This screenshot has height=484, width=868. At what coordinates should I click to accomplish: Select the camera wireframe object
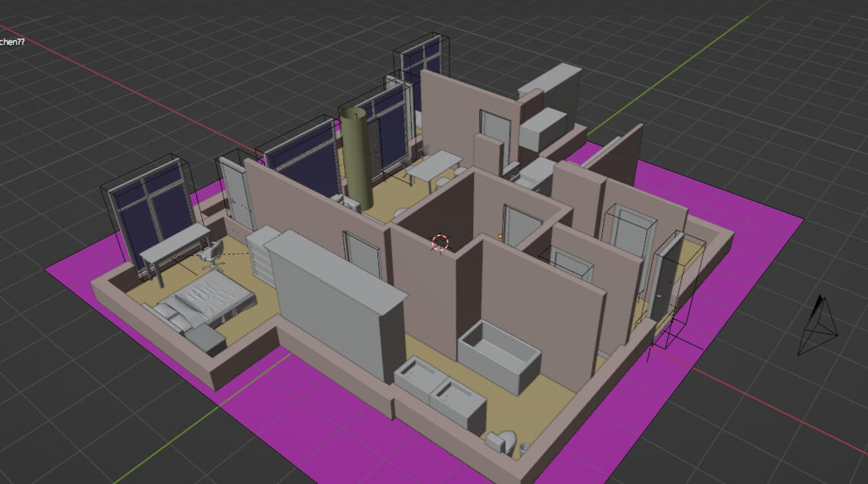click(x=818, y=325)
